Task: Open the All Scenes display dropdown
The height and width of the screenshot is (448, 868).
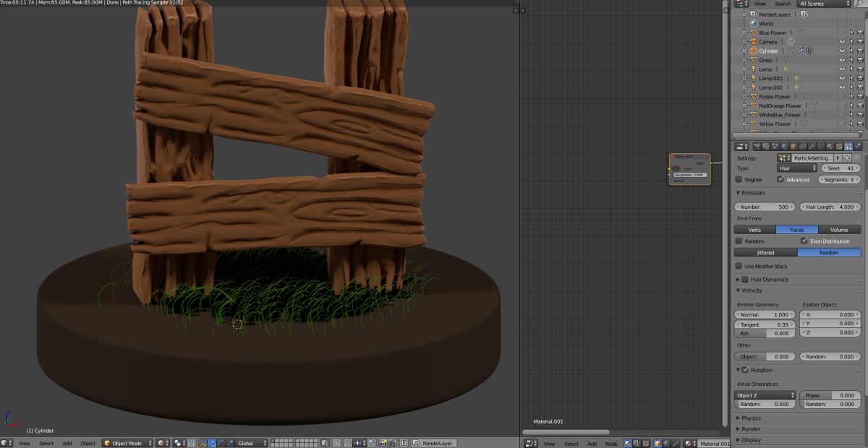Action: pyautogui.click(x=824, y=4)
